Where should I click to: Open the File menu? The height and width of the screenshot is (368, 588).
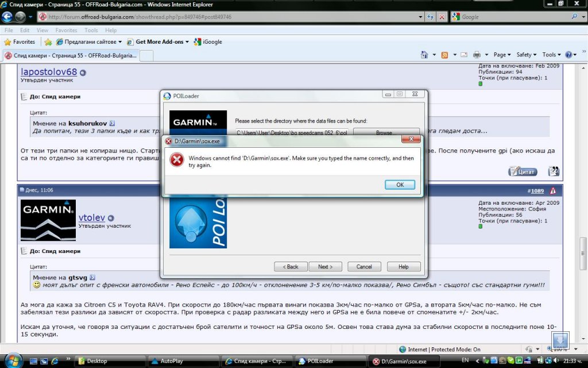pyautogui.click(x=9, y=30)
